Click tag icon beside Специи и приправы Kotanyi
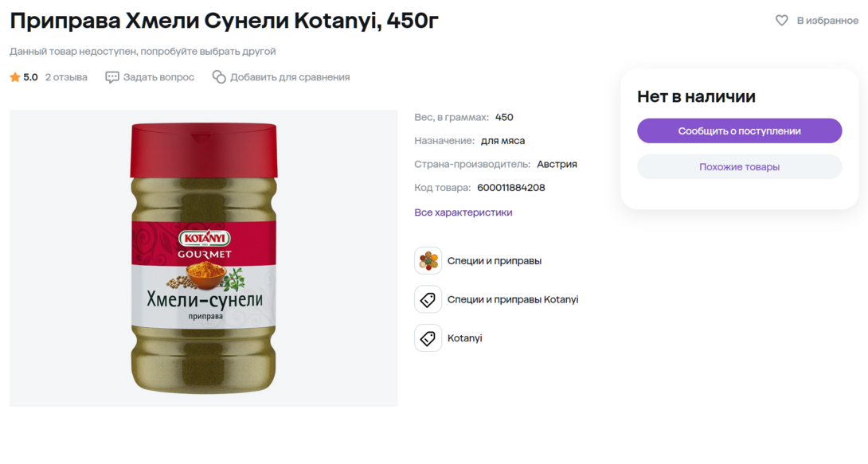The height and width of the screenshot is (464, 868). (428, 300)
